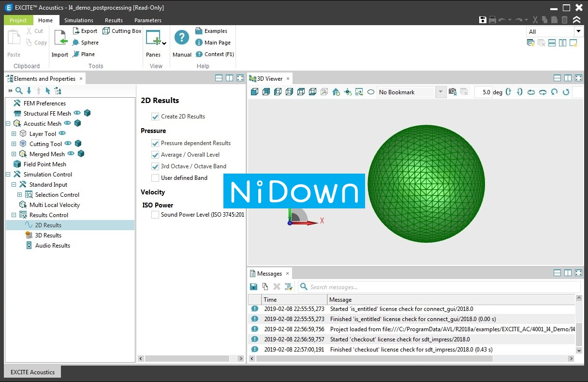Enable User defined Band checkbox
This screenshot has width=588, height=382.
point(155,178)
